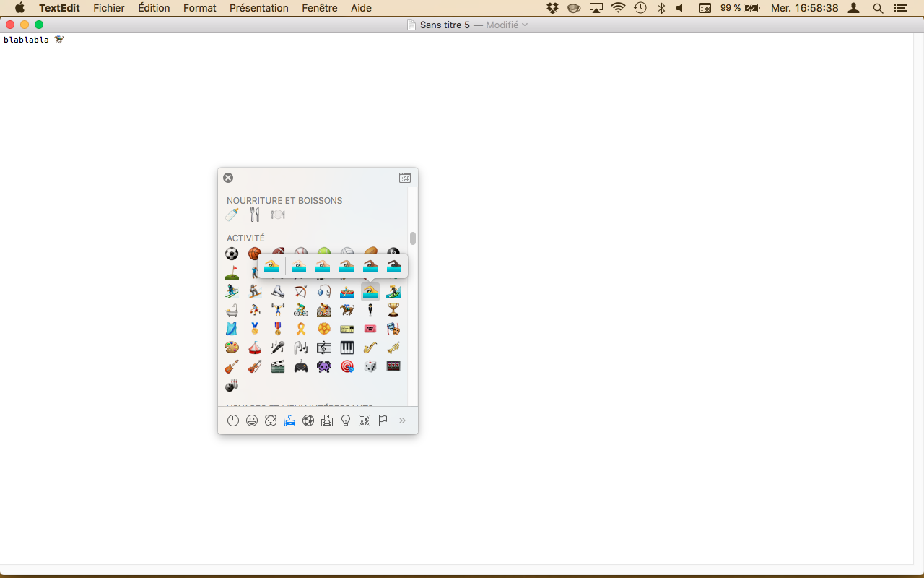The width and height of the screenshot is (924, 578).
Task: Insert the artist palette emoji
Action: (x=232, y=348)
